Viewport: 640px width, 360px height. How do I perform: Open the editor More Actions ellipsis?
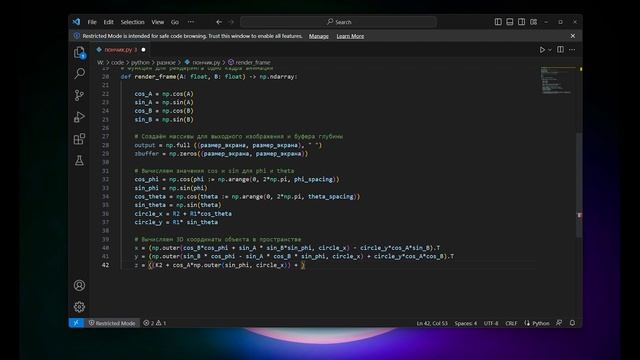tap(572, 49)
